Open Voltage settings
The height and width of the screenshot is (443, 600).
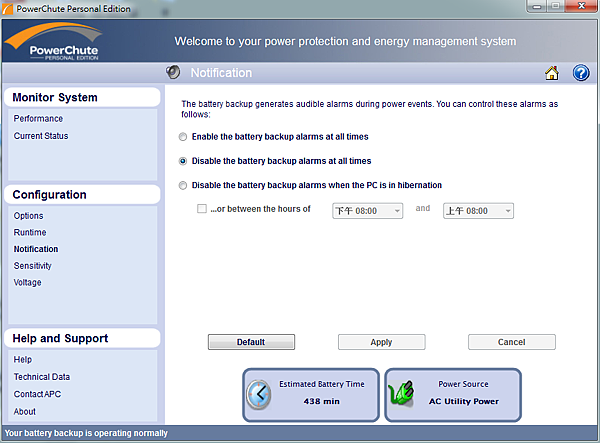[28, 282]
